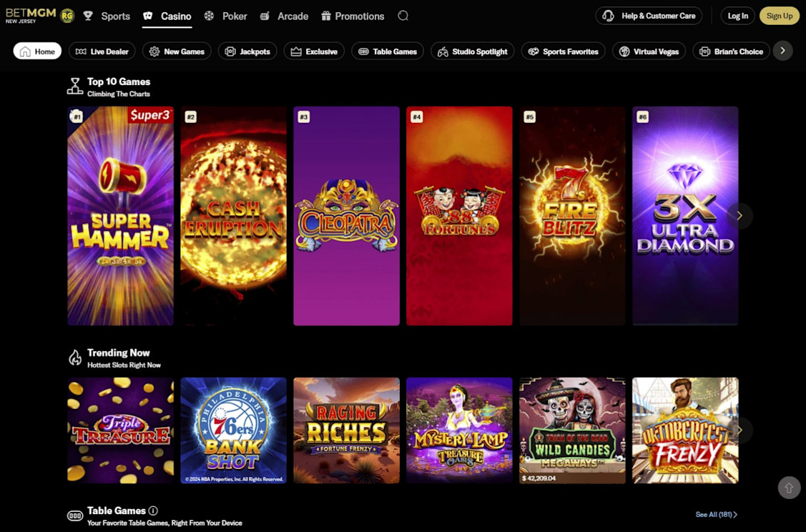Select the Table Games category pill

(x=388, y=51)
